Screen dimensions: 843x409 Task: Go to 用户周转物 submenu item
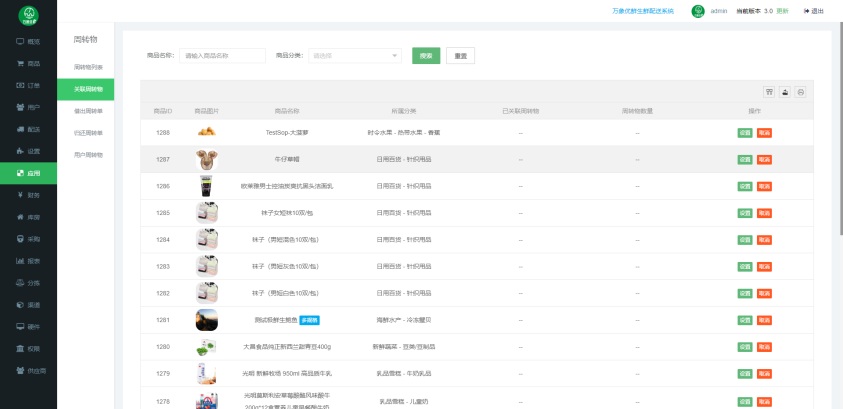click(88, 155)
